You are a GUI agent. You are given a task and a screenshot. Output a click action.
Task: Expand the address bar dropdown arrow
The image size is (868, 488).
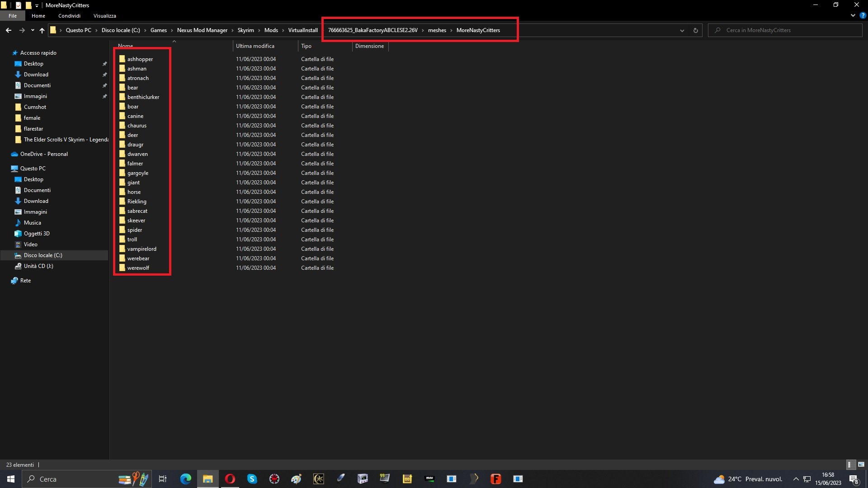click(682, 30)
